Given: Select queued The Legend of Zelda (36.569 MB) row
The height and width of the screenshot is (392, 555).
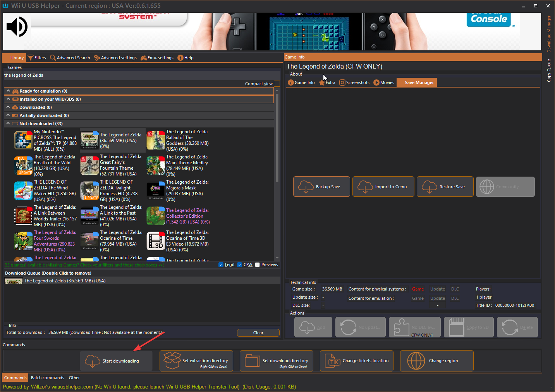Looking at the screenshot, I should coord(142,281).
